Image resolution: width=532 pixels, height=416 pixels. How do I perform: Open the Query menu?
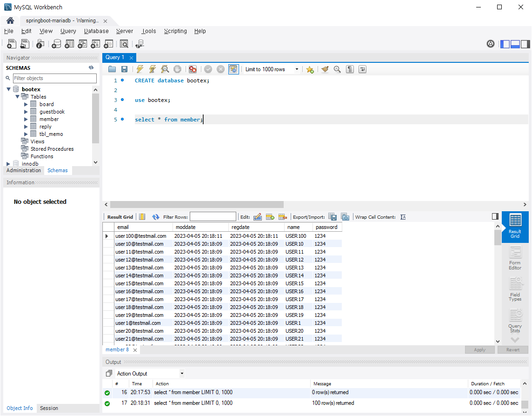point(68,31)
